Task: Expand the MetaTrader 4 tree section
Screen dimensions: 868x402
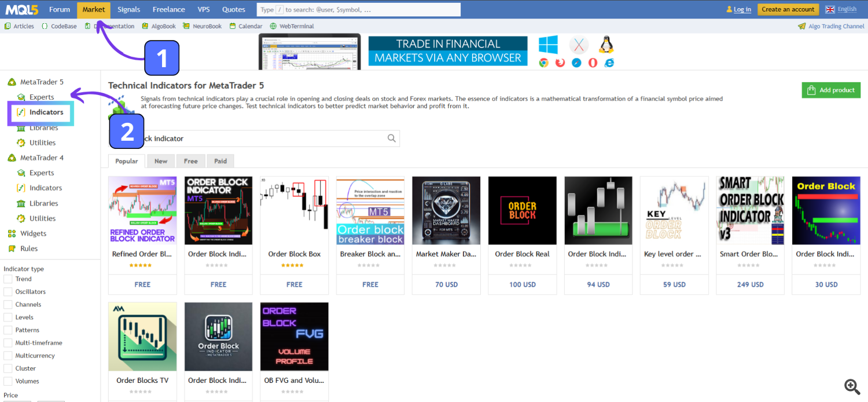Action: tap(42, 158)
